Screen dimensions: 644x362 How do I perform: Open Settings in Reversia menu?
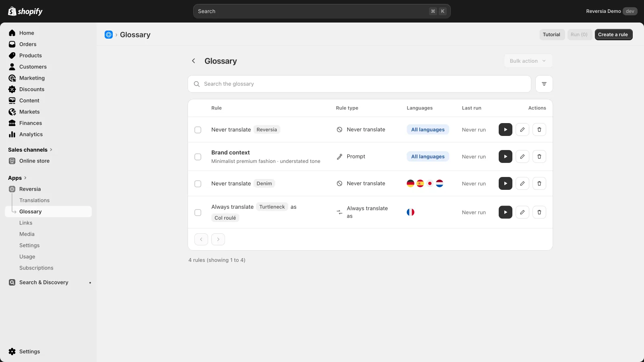click(x=29, y=245)
